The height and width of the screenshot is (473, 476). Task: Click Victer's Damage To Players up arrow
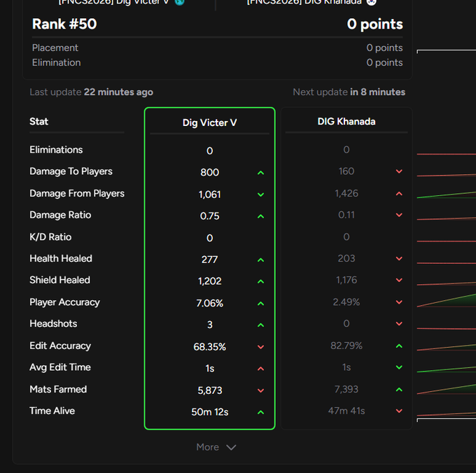[260, 173]
